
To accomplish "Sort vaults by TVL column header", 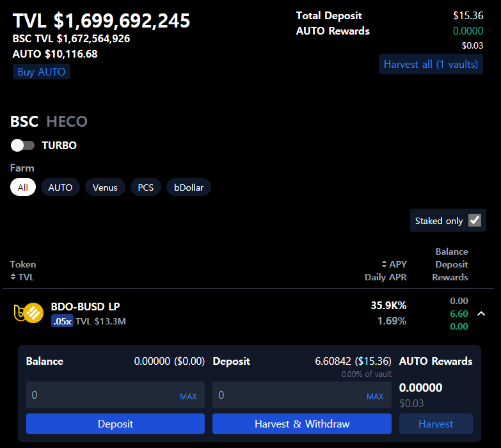I will click(22, 276).
